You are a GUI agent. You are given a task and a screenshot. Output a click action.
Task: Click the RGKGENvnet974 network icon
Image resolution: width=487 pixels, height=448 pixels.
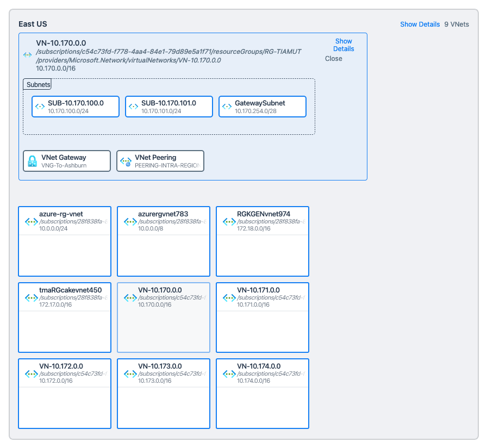click(x=229, y=222)
